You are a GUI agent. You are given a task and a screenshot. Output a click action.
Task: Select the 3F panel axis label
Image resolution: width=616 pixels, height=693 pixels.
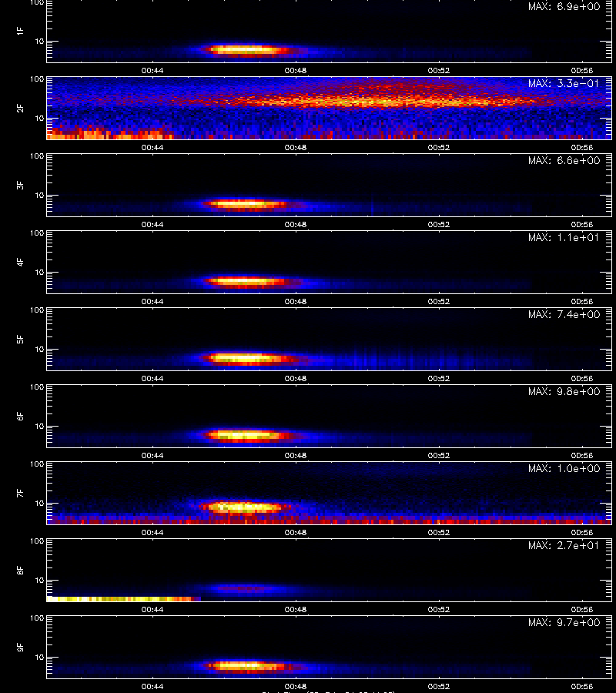[x=20, y=185]
